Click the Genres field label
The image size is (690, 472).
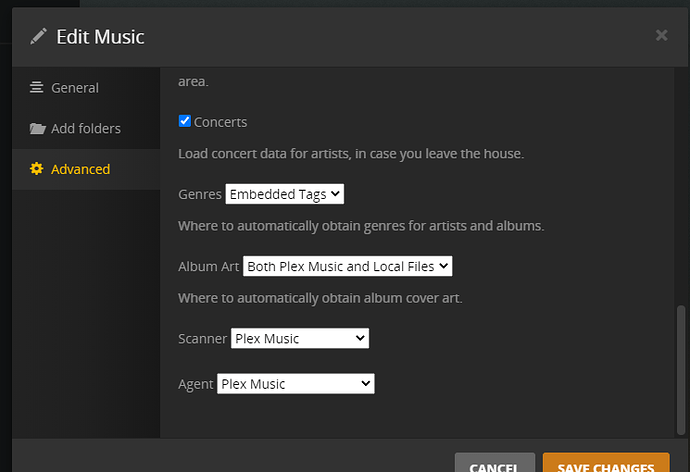(200, 194)
